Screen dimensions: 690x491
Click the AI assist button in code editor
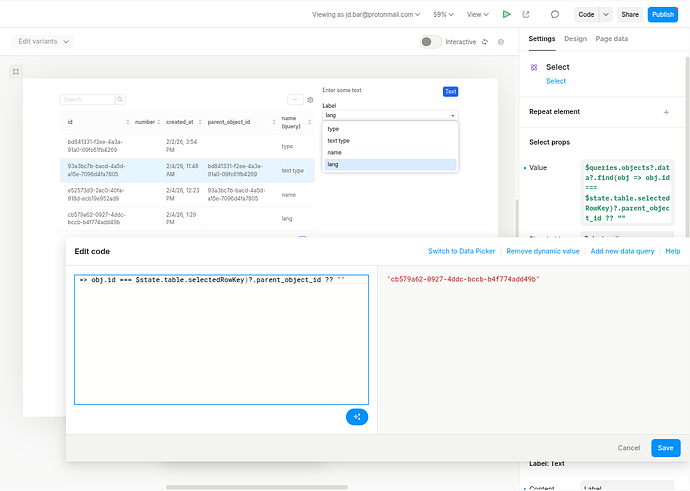[x=357, y=416]
